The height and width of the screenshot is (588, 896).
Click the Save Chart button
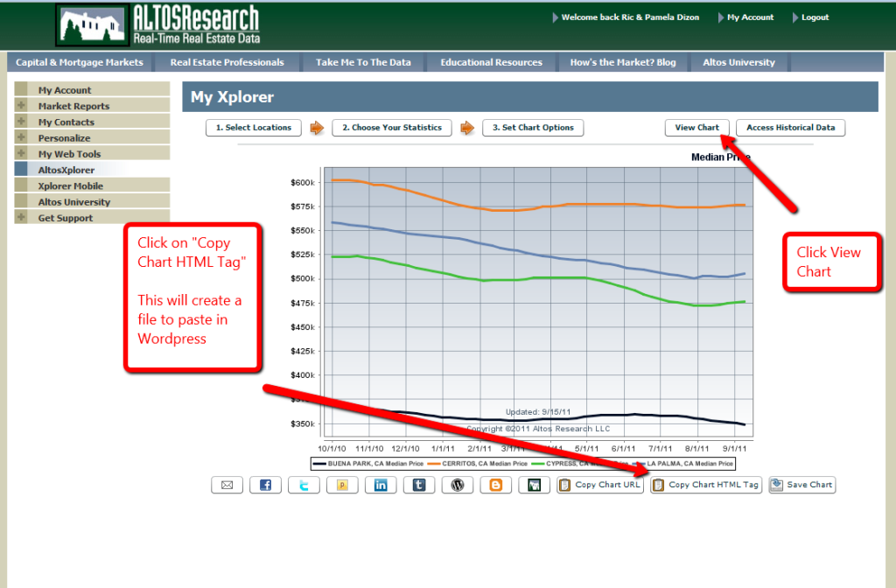pos(801,484)
